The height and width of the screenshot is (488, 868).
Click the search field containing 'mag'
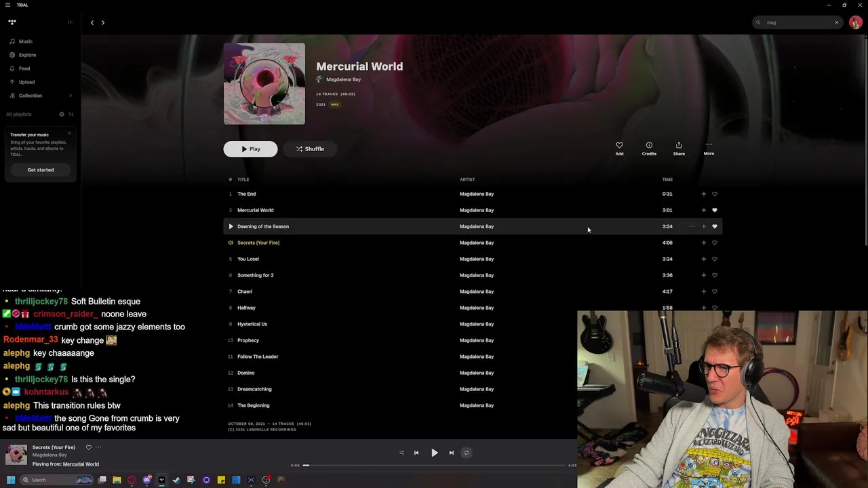click(x=797, y=22)
